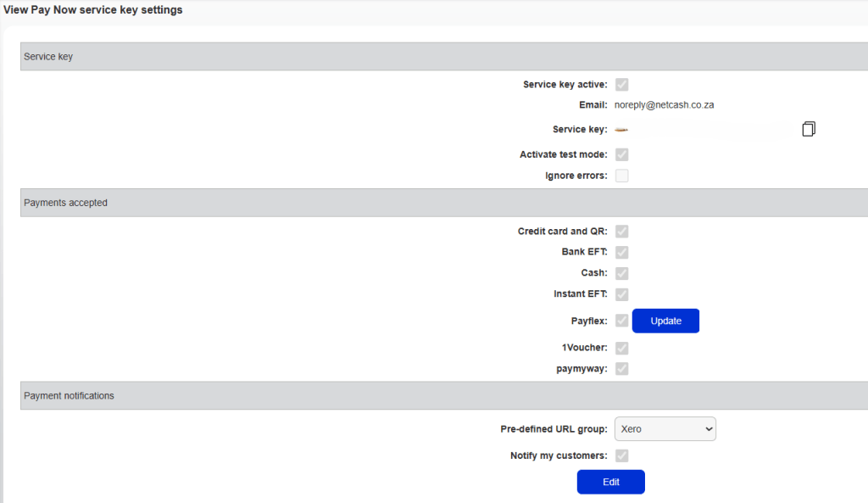Screen dimensions: 868x503
Task: Toggle the 1Voucher checkbox
Action: [x=622, y=348]
